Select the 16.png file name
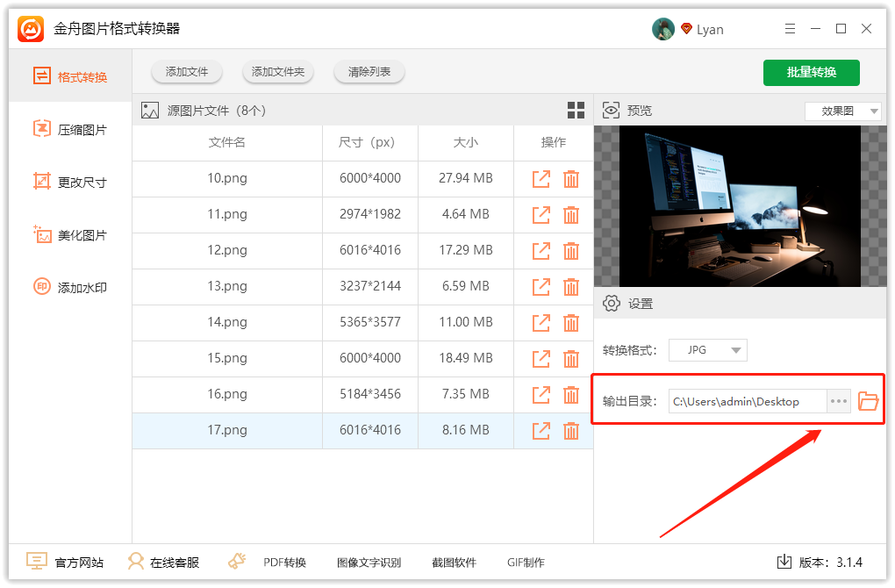Screen dimensions: 895x588 (227, 394)
